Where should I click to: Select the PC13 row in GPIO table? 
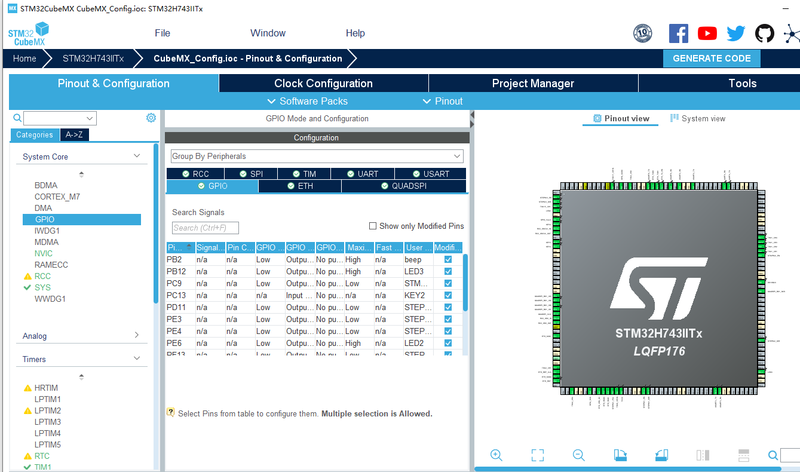pos(314,295)
